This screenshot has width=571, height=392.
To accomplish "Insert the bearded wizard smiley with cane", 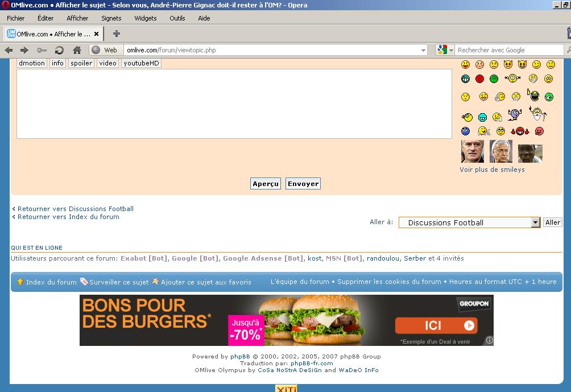I will (x=537, y=114).
